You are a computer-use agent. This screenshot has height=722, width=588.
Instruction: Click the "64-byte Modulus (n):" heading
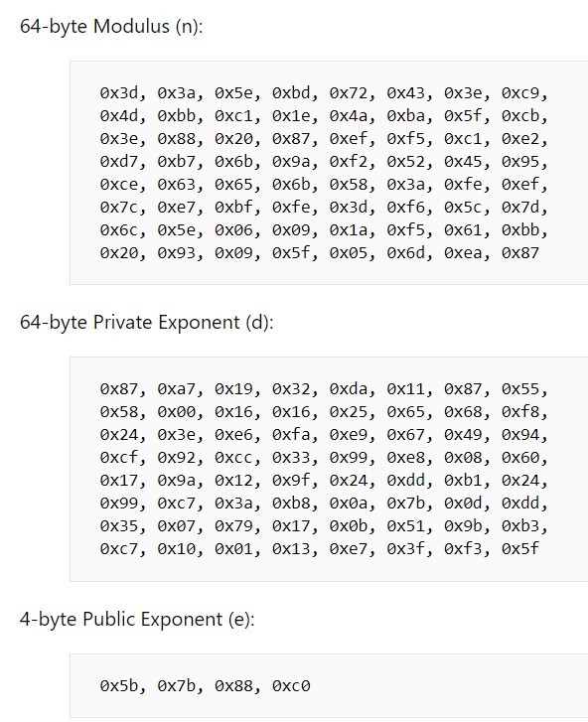pyautogui.click(x=111, y=26)
